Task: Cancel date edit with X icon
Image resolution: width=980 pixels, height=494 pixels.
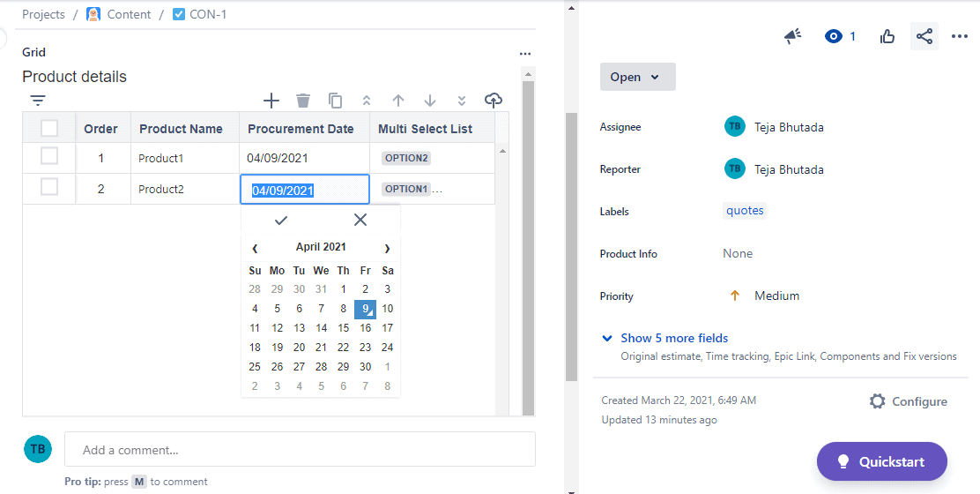Action: pyautogui.click(x=360, y=220)
